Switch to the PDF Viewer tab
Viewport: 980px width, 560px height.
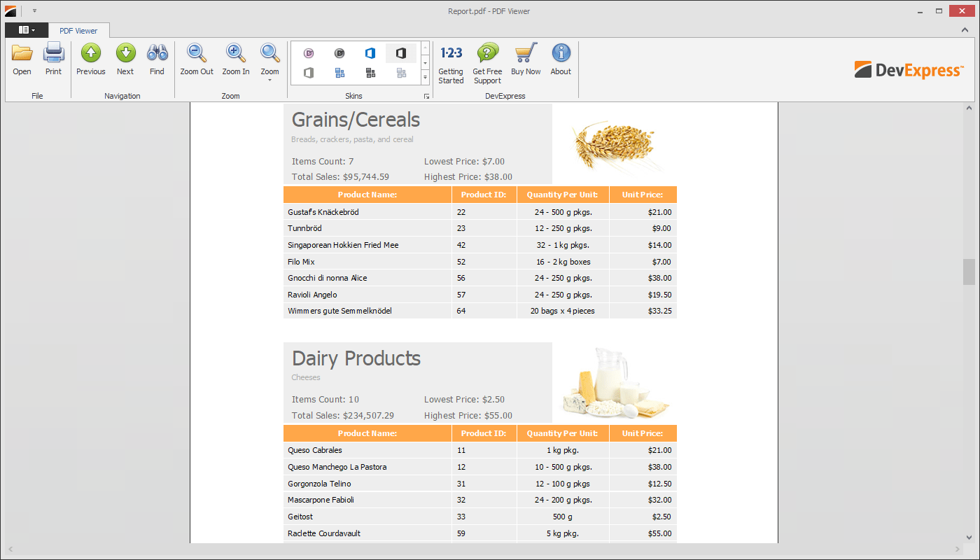78,30
